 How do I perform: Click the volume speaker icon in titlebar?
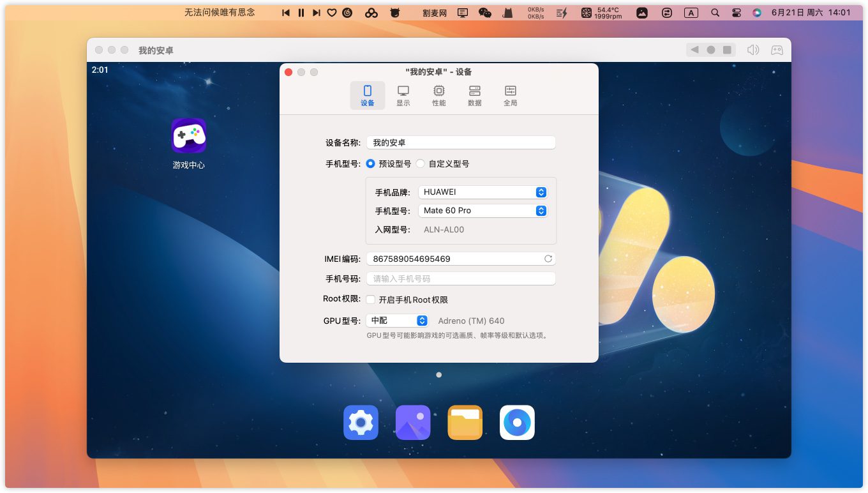(x=753, y=50)
